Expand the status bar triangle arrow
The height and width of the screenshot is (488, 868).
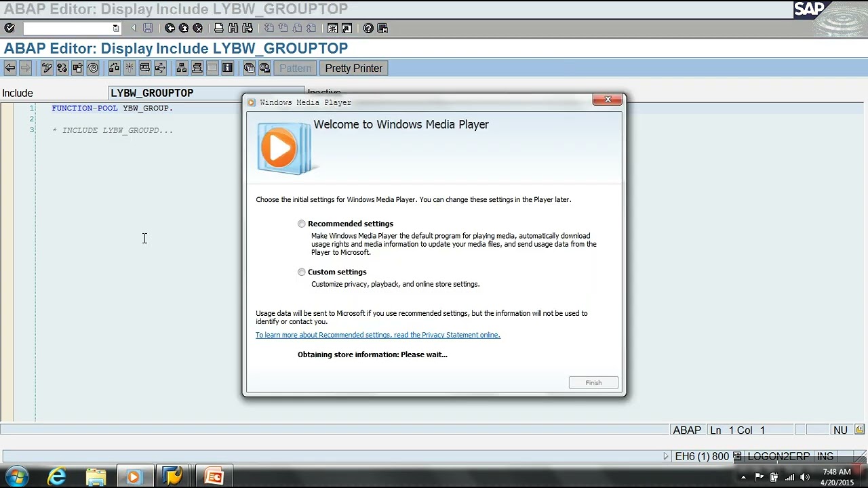coord(666,456)
